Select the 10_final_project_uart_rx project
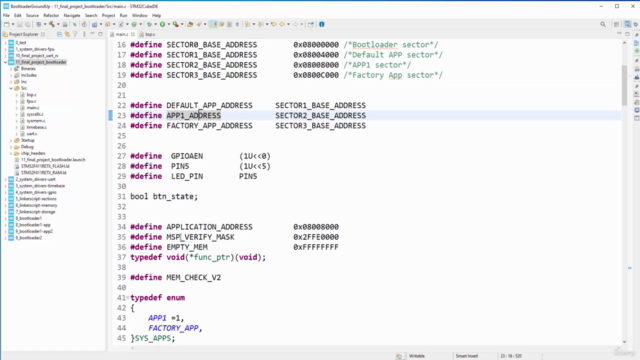The image size is (640, 360). point(37,56)
